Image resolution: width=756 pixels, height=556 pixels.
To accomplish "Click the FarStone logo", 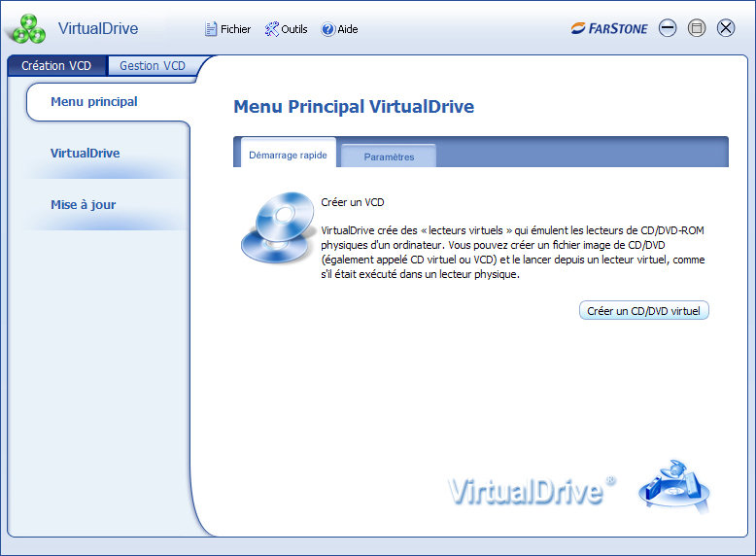I will point(609,28).
